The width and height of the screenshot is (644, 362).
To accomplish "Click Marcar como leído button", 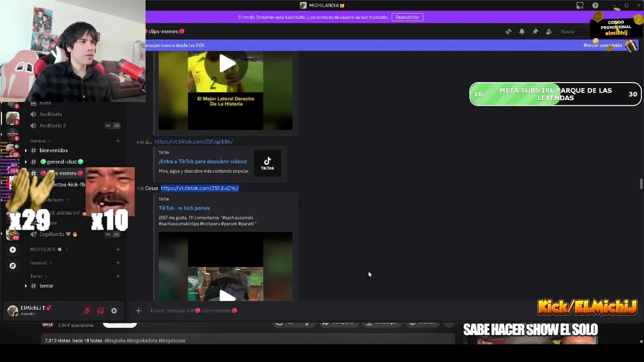I will point(603,45).
